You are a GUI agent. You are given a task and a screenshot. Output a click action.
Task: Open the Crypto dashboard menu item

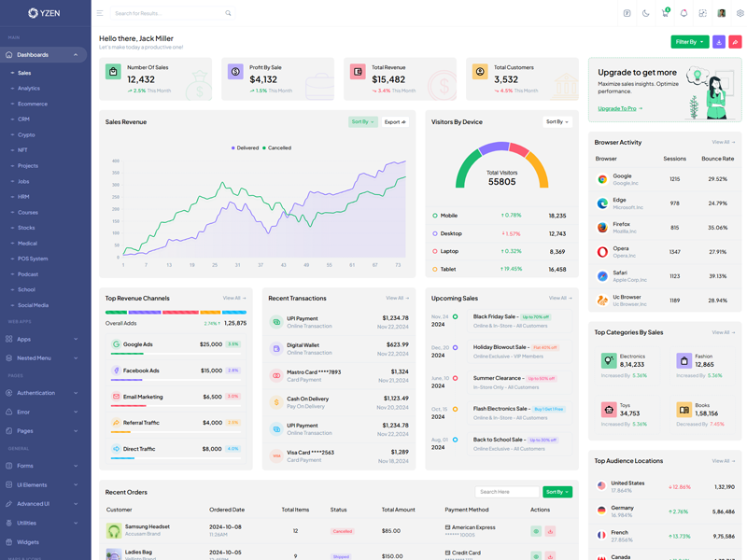pos(26,134)
